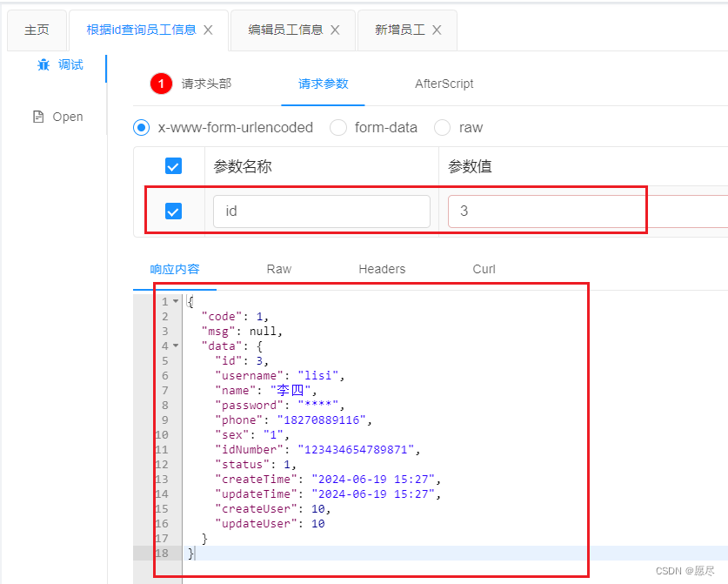728x584 pixels.
Task: Switch to the AfterScript tab
Action: (444, 84)
